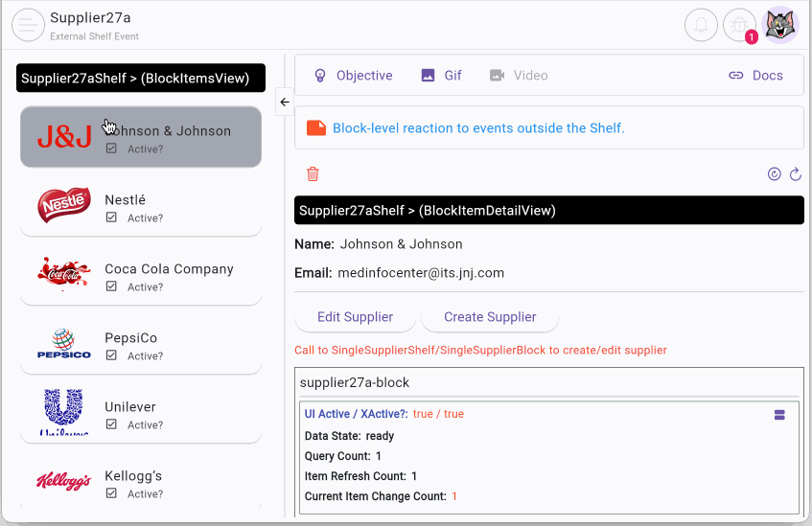Click the refresh arrow icon
Screen dimensions: 812x526
(x=795, y=173)
